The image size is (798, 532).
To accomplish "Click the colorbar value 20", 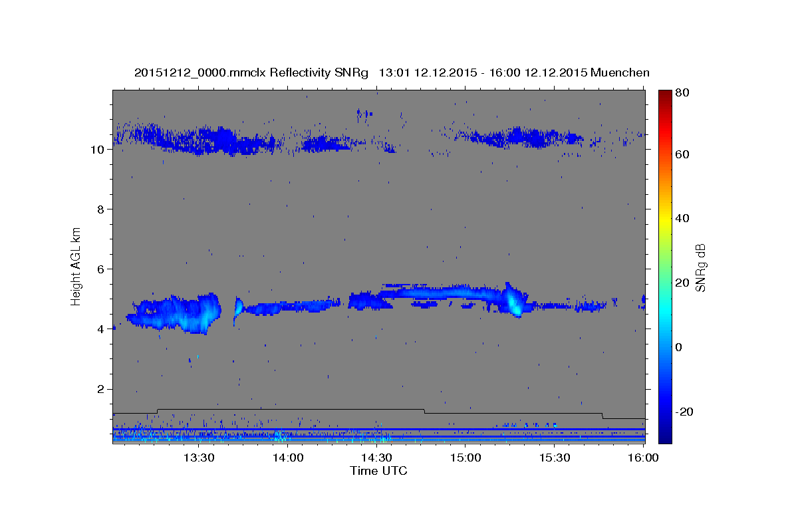I will tap(684, 283).
